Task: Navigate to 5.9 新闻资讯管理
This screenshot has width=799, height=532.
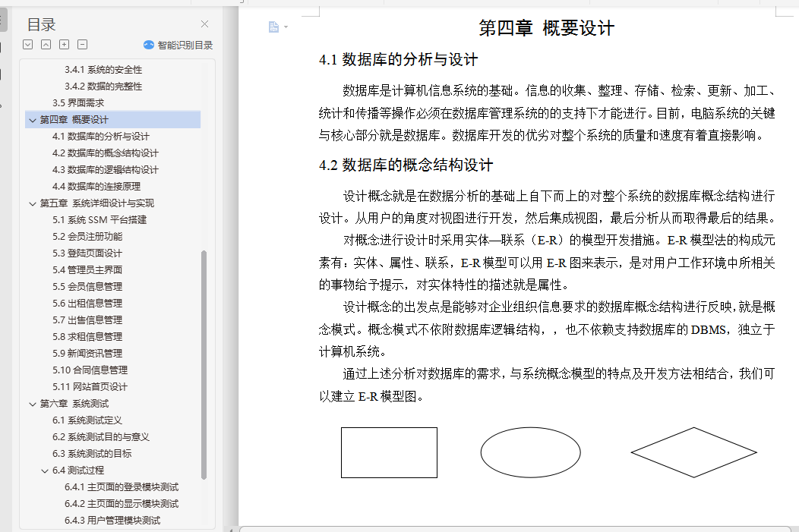Action: [87, 354]
